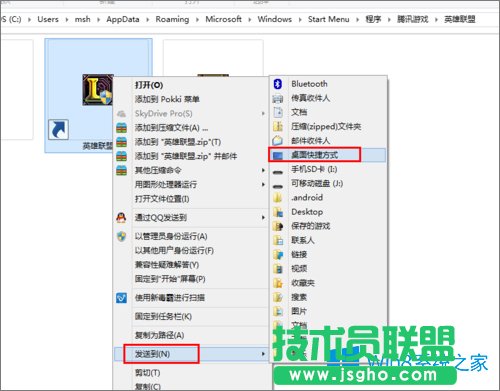
Task: Click the links folder icon beside 链接
Action: coord(278,255)
